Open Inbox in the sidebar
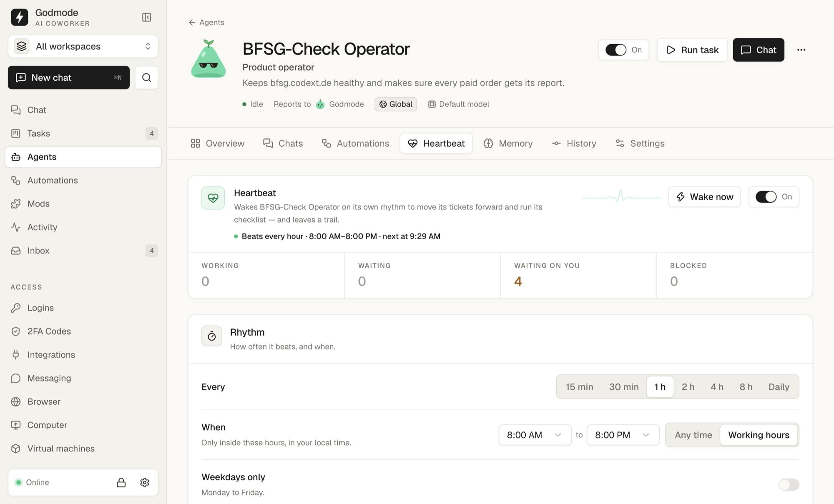This screenshot has height=504, width=834. (x=83, y=251)
